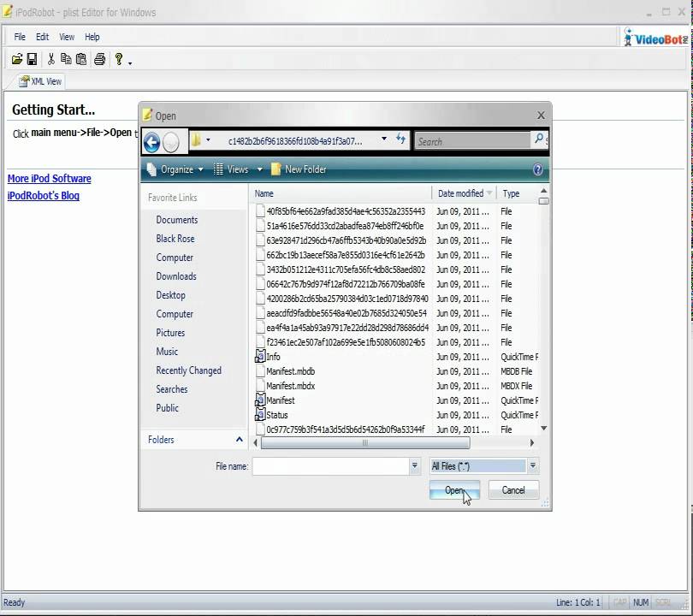
Task: Select Public in Favorite Links
Action: [167, 408]
